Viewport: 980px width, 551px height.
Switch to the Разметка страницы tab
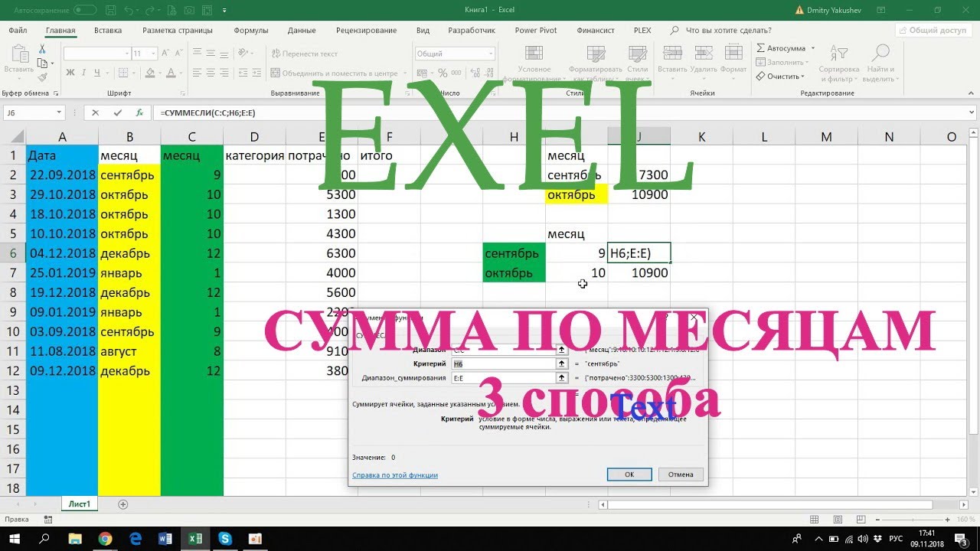tap(178, 31)
